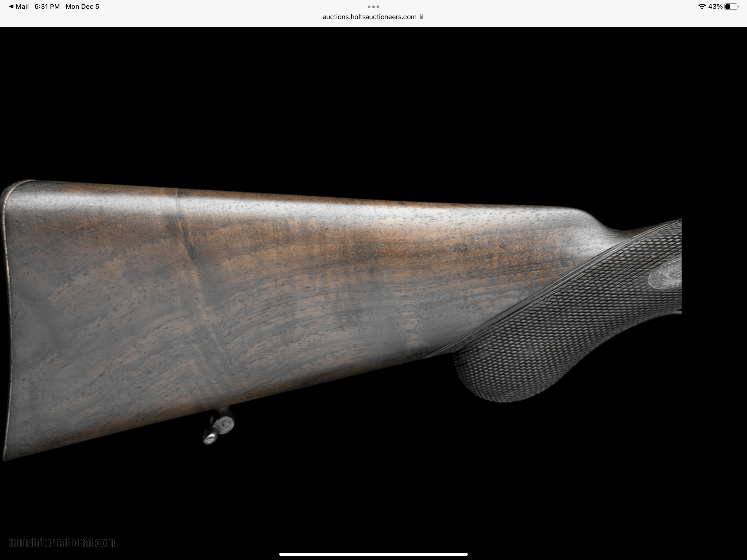Tap the engraved oval on the grip
The width and height of the screenshot is (747, 560).
665,276
